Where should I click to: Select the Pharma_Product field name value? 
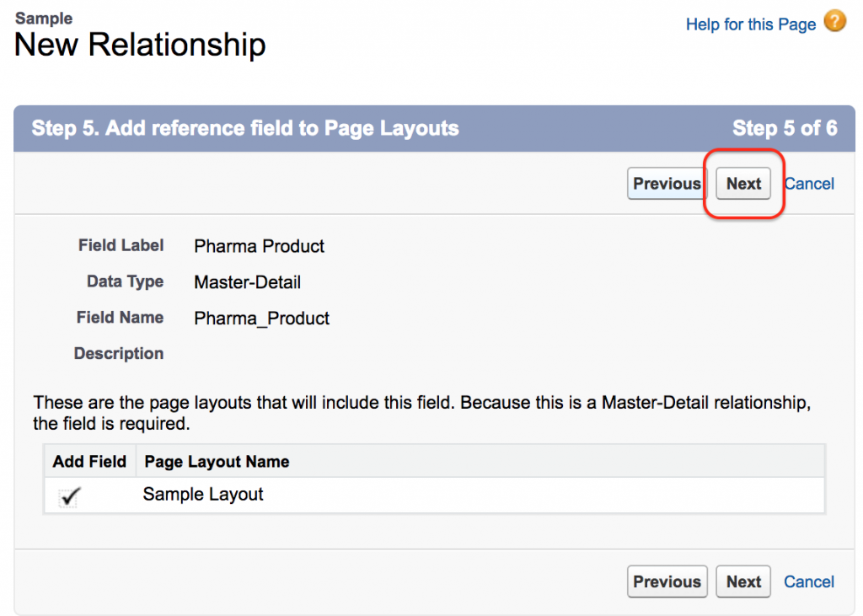(x=261, y=319)
